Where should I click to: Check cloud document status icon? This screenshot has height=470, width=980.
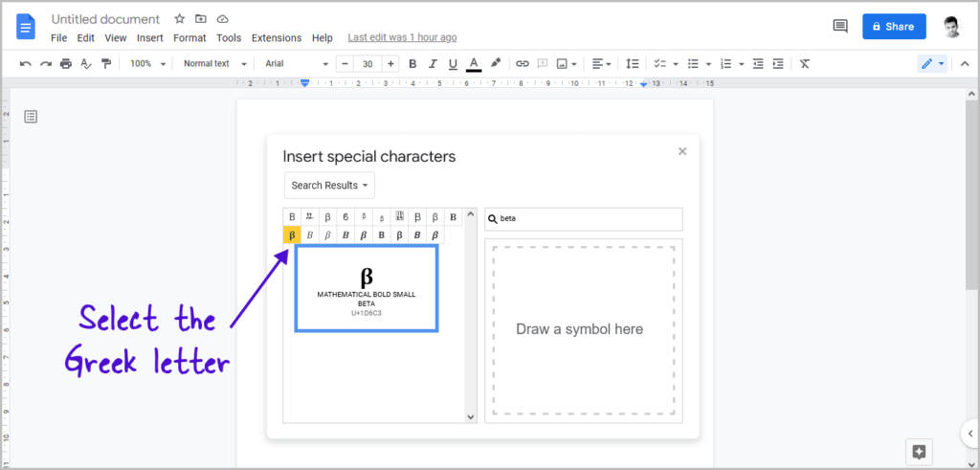[222, 19]
